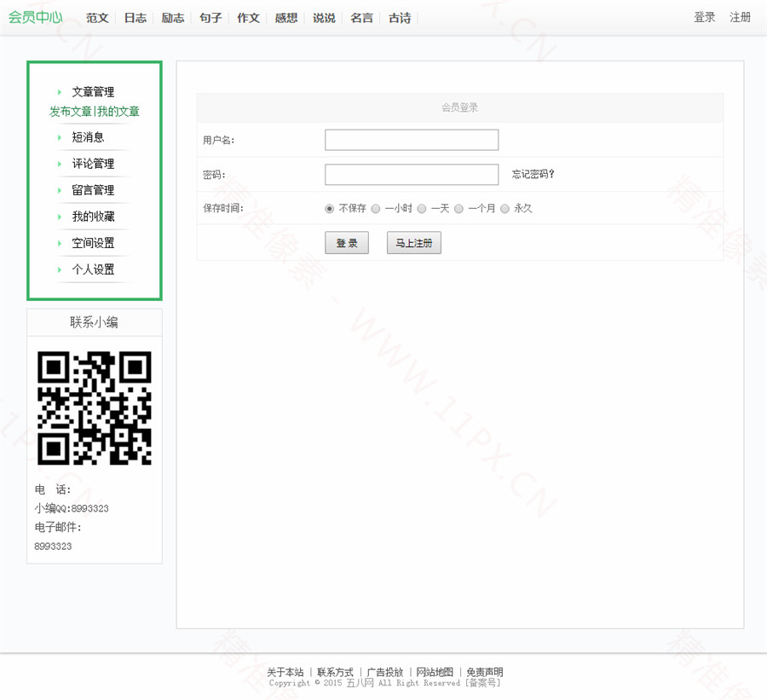This screenshot has height=700, width=767.
Task: Select the 一个月 radio button
Action: coord(459,209)
